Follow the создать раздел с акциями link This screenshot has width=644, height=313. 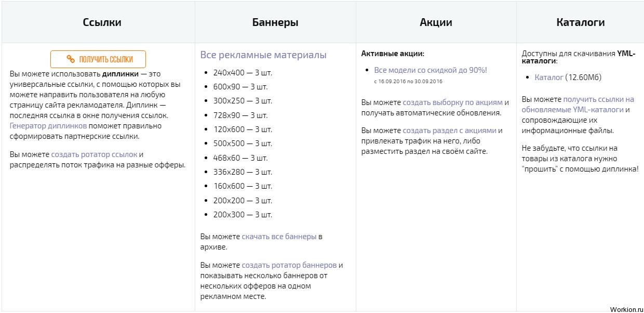pyautogui.click(x=449, y=131)
